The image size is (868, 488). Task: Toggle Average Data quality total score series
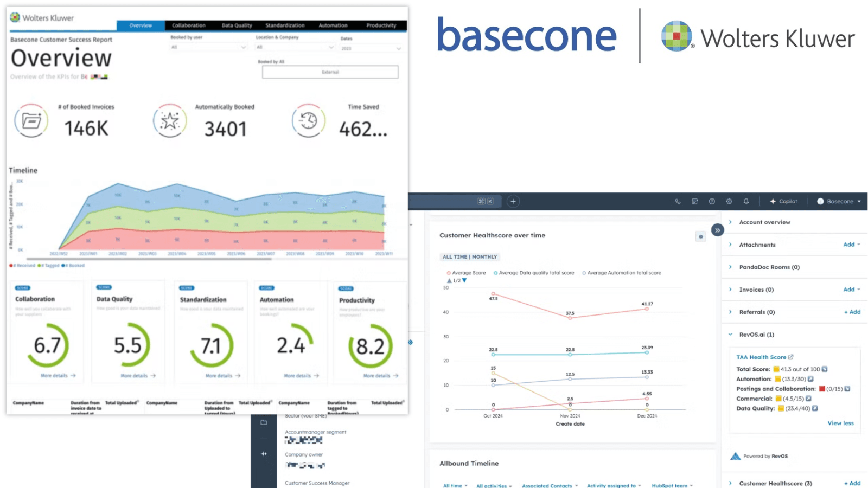[x=534, y=273]
